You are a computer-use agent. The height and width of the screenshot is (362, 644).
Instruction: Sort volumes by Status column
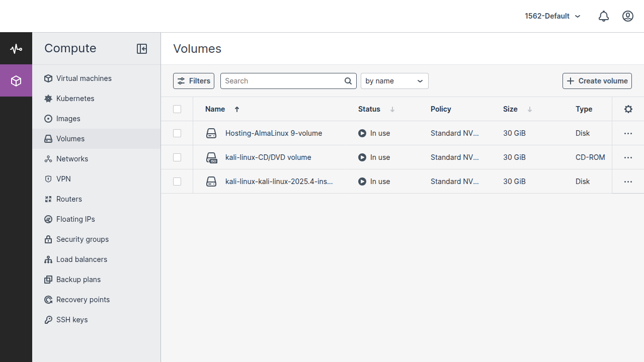click(376, 109)
